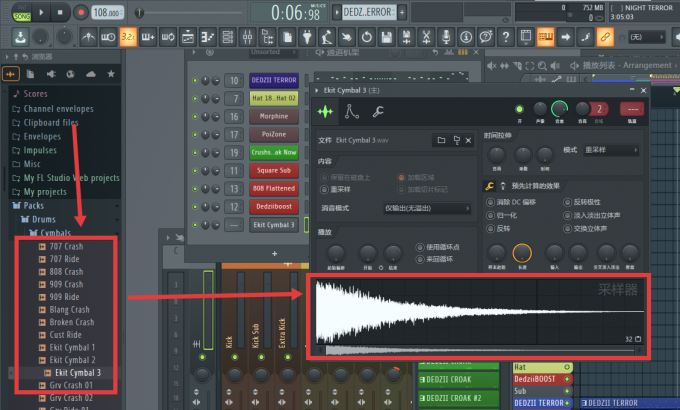This screenshot has height=410, width=680.
Task: Open sampler wrench miscellaneous tab
Action: click(x=378, y=112)
